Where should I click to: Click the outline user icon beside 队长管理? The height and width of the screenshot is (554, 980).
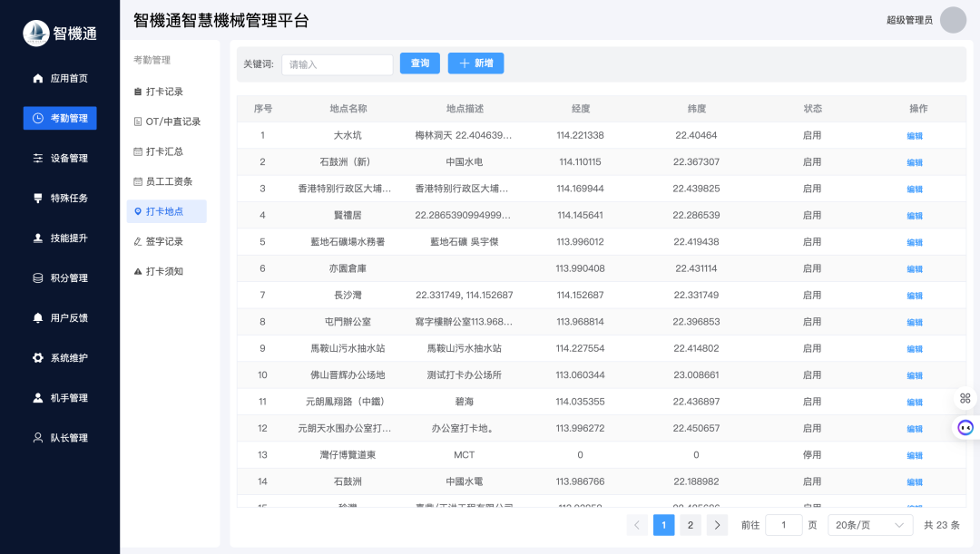click(38, 438)
